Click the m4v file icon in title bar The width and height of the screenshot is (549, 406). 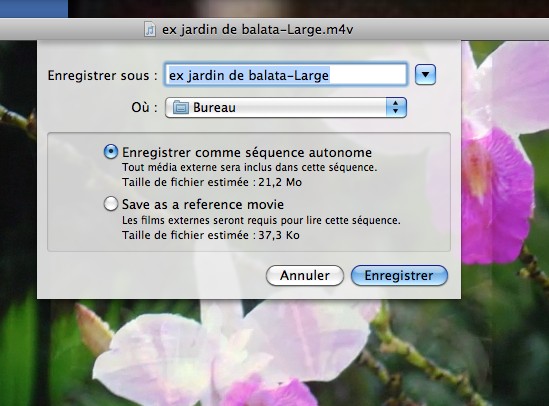pos(150,29)
